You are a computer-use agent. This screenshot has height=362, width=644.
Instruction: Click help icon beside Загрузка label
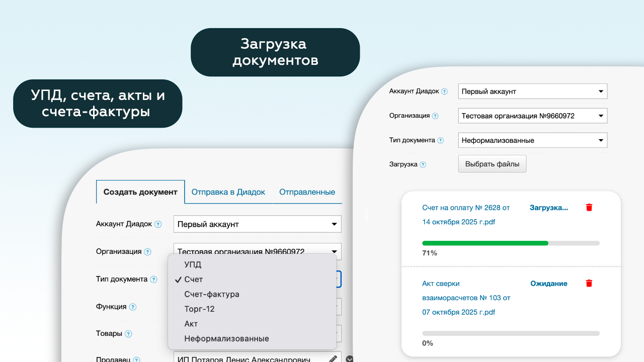click(423, 164)
